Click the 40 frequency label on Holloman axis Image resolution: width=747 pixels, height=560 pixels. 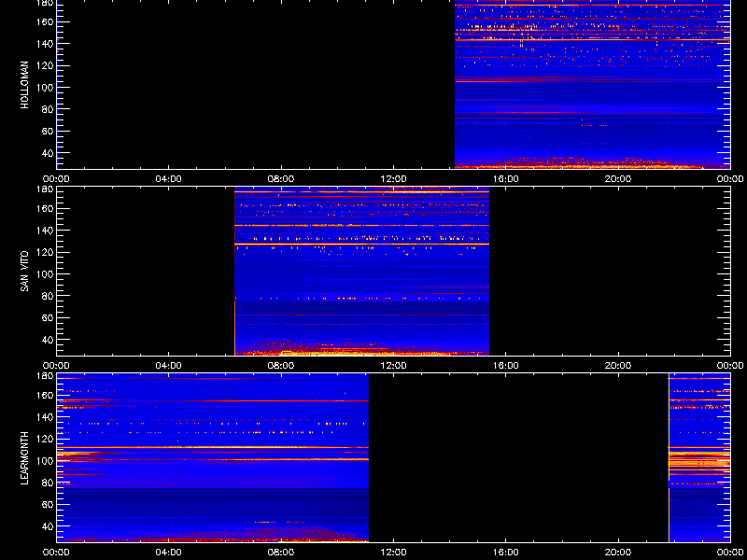[x=49, y=153]
